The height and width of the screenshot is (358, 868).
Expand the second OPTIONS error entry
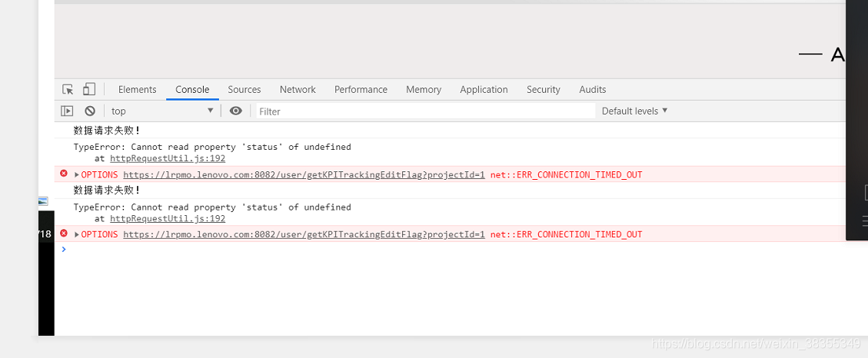[77, 234]
